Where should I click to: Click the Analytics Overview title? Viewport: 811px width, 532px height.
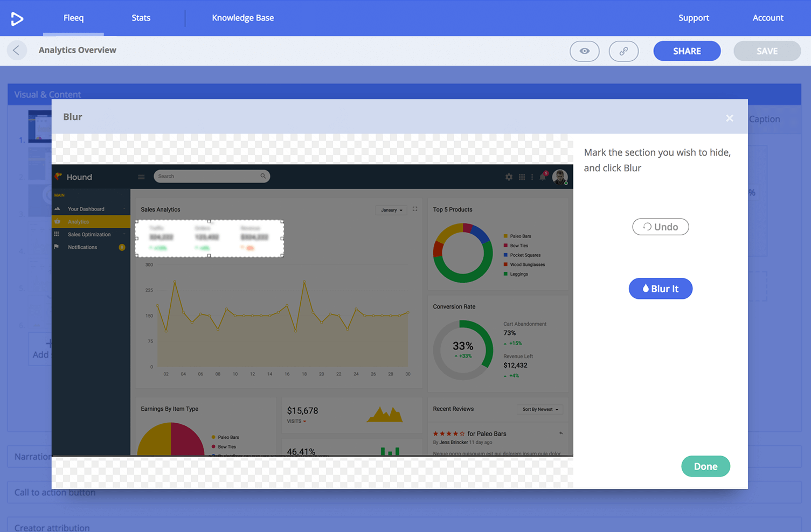(x=78, y=50)
